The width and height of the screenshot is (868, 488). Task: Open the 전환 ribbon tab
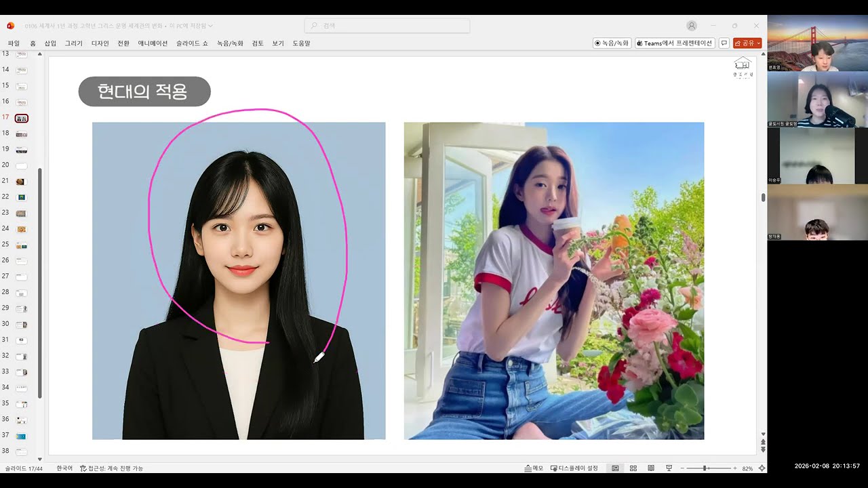click(123, 43)
